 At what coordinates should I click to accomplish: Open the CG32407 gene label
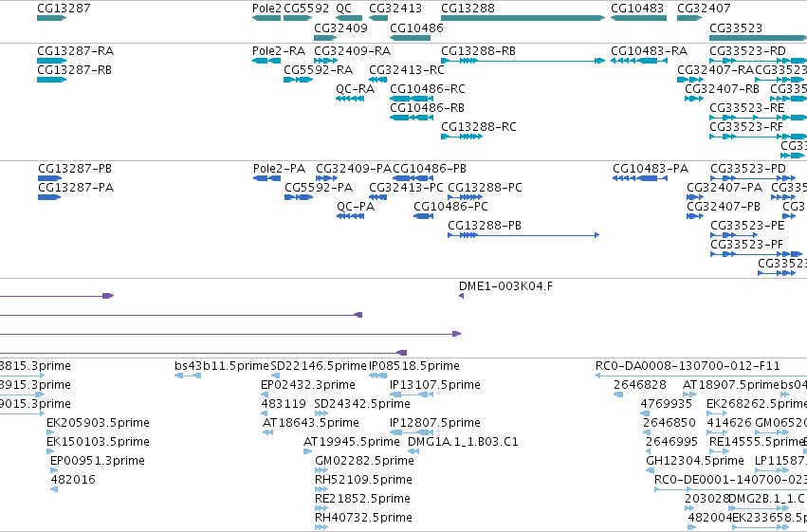[704, 9]
